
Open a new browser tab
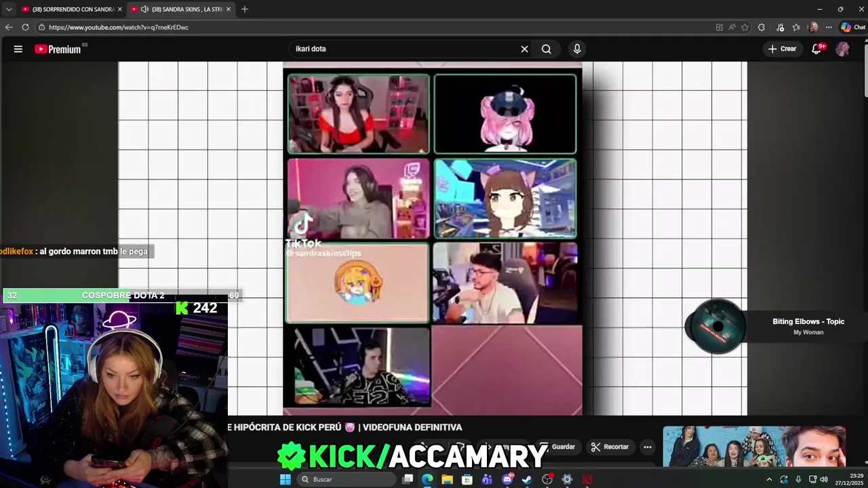[245, 9]
